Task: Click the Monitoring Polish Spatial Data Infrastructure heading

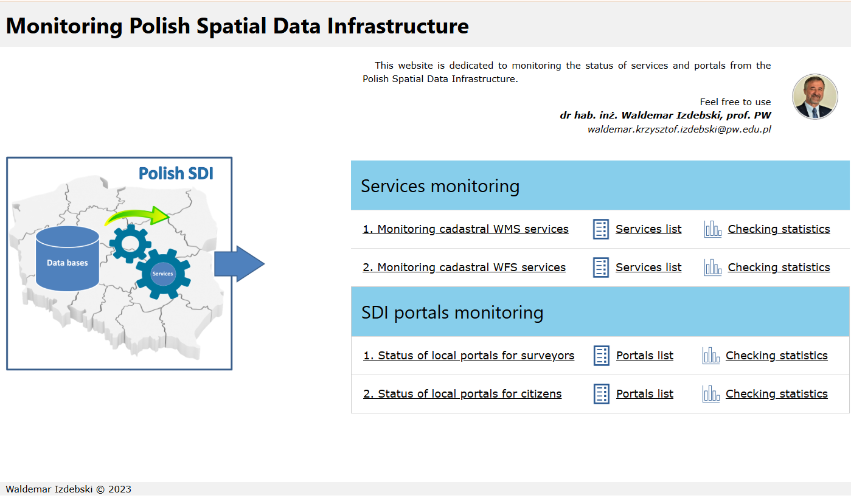Action: [237, 26]
